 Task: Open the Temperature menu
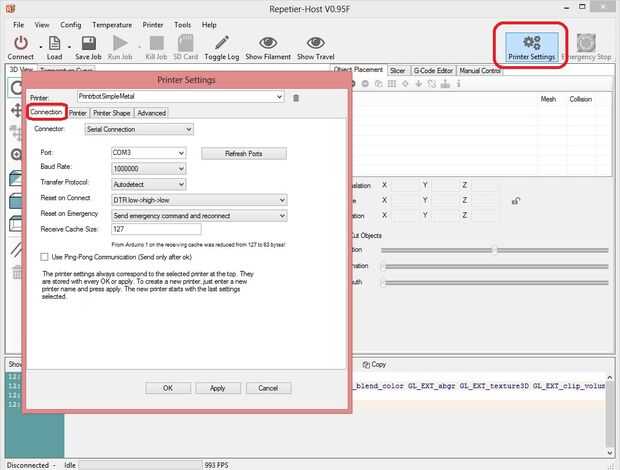pyautogui.click(x=112, y=25)
